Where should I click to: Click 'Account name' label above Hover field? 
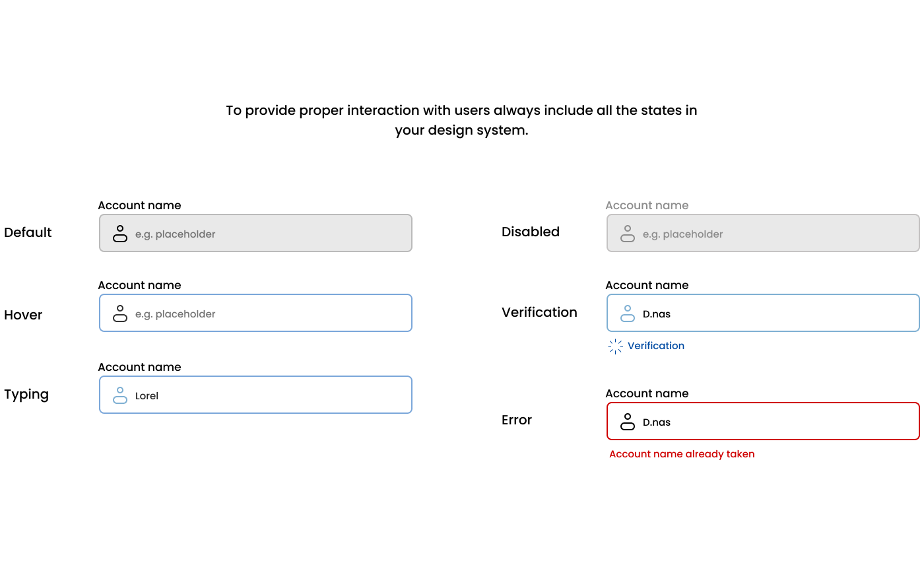tap(139, 285)
